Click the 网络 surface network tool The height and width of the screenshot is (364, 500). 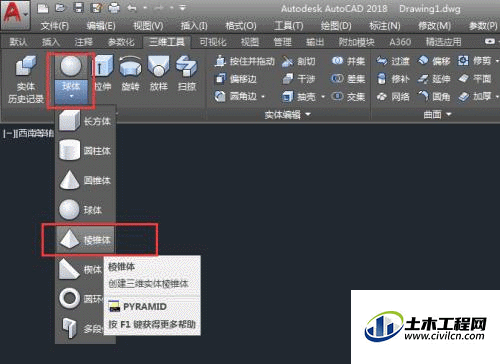393,97
